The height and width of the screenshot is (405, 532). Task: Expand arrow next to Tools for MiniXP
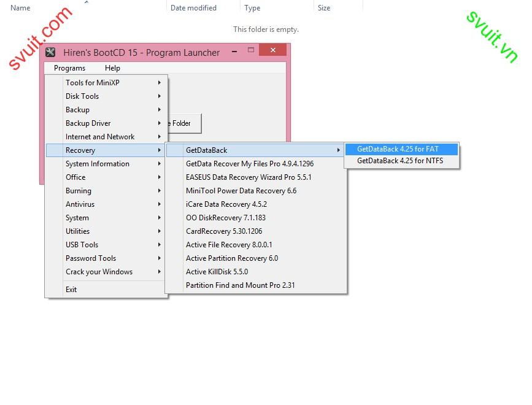coord(159,82)
